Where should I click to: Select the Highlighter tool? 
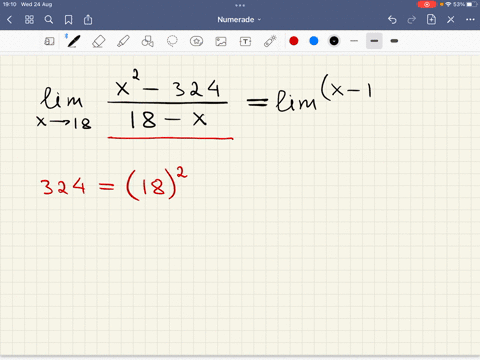click(x=123, y=41)
